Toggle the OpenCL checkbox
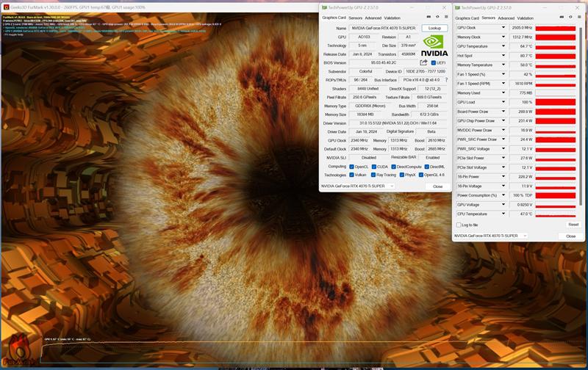 click(x=351, y=167)
